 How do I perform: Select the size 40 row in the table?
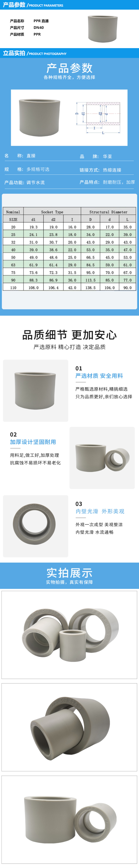point(69,250)
